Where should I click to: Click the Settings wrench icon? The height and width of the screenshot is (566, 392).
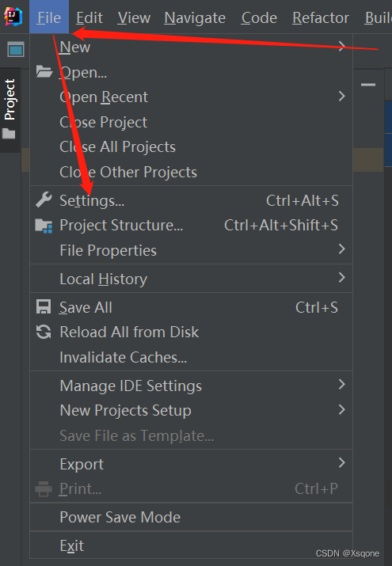[44, 200]
